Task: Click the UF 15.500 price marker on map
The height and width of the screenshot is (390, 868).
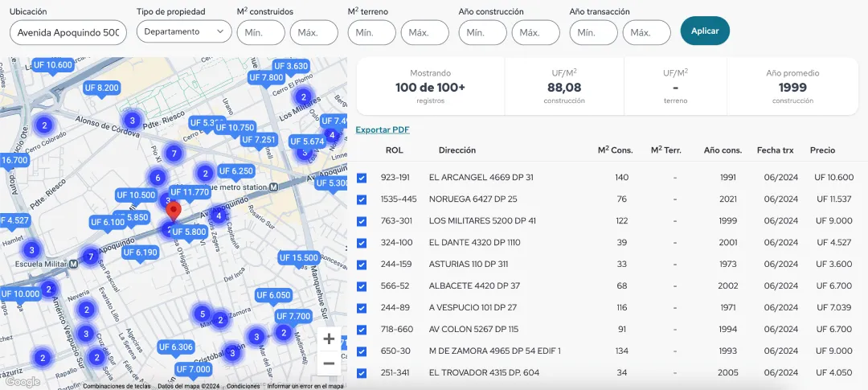Action: coord(298,258)
